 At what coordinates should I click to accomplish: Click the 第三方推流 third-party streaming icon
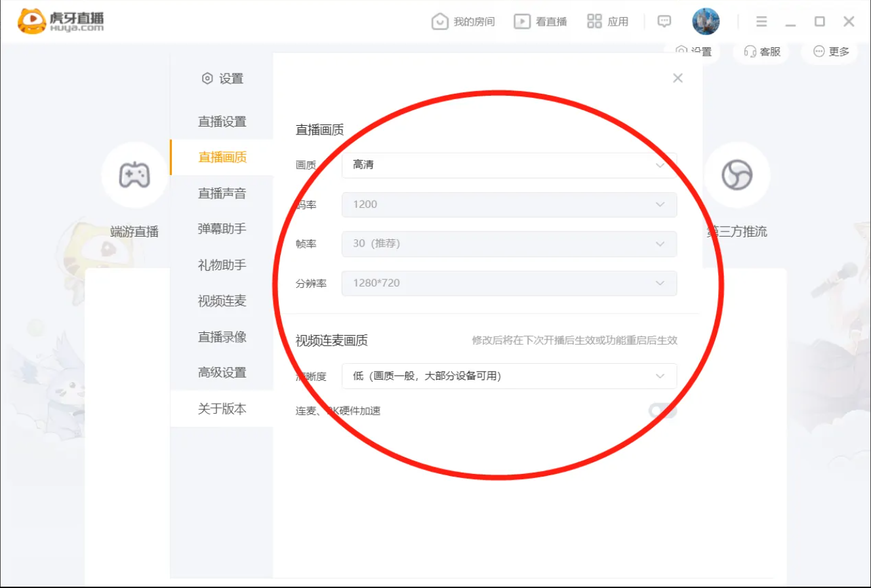tap(737, 175)
